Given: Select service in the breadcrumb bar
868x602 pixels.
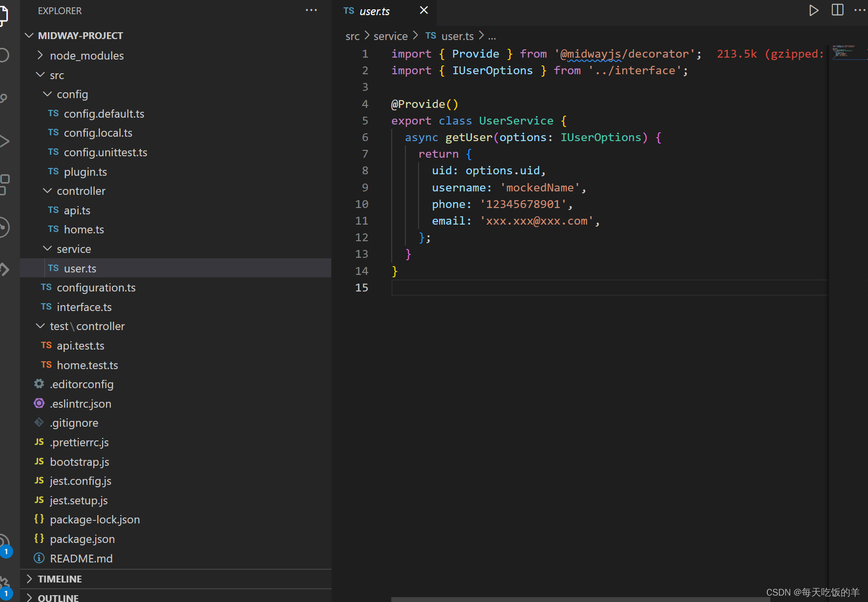Looking at the screenshot, I should point(390,36).
